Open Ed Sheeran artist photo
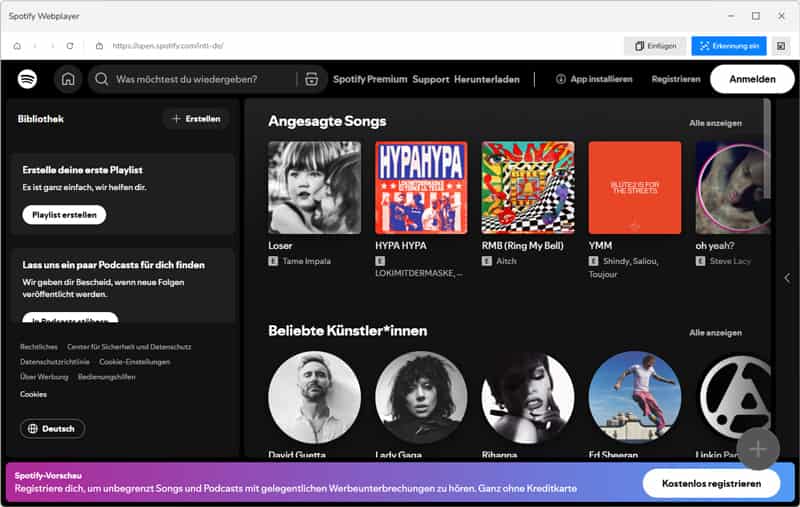The width and height of the screenshot is (800, 507). click(x=635, y=397)
